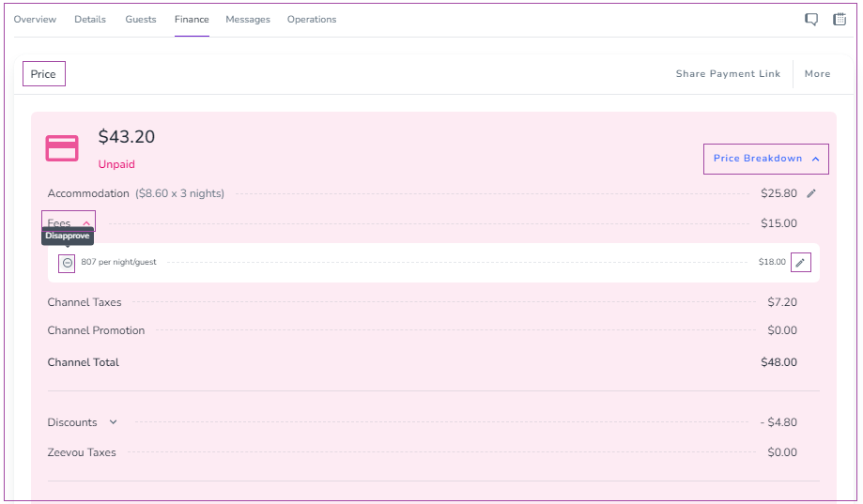Click the 807 per night/guest text

(x=118, y=262)
